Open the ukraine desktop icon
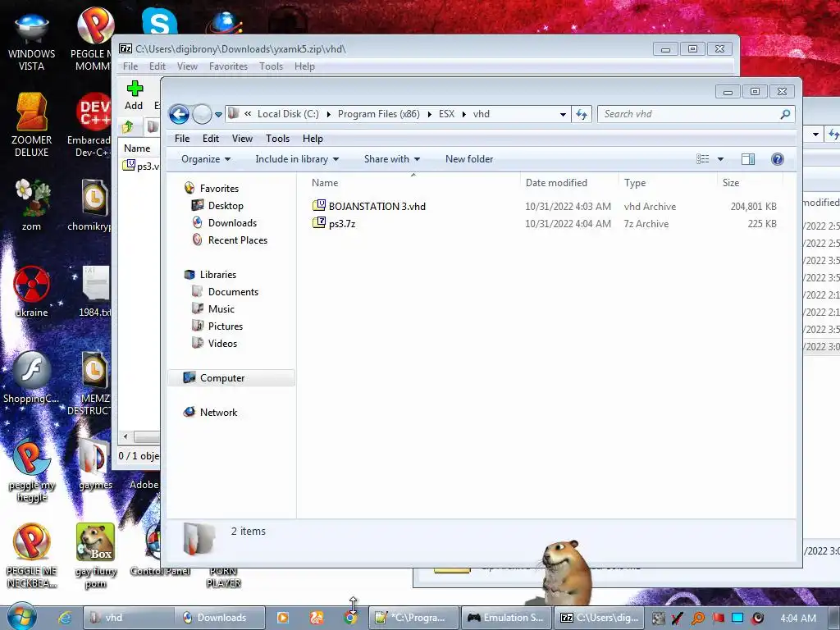The width and height of the screenshot is (840, 630). coord(32,291)
